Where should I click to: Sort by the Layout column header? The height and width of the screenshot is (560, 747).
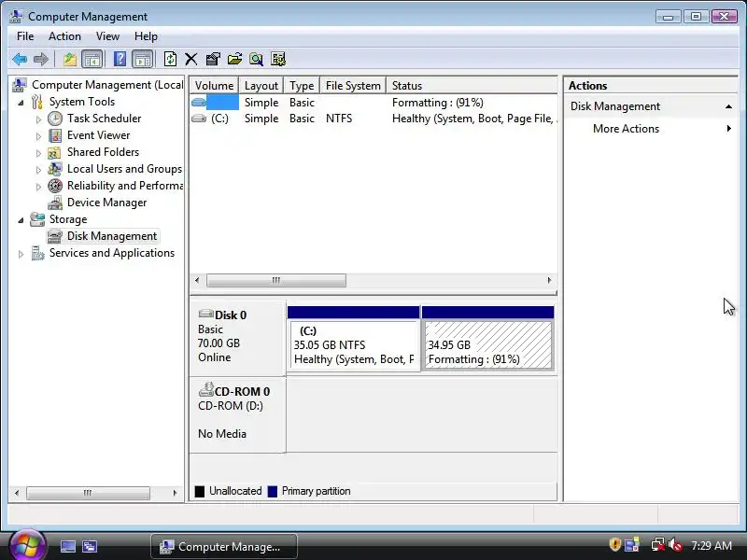coord(261,85)
